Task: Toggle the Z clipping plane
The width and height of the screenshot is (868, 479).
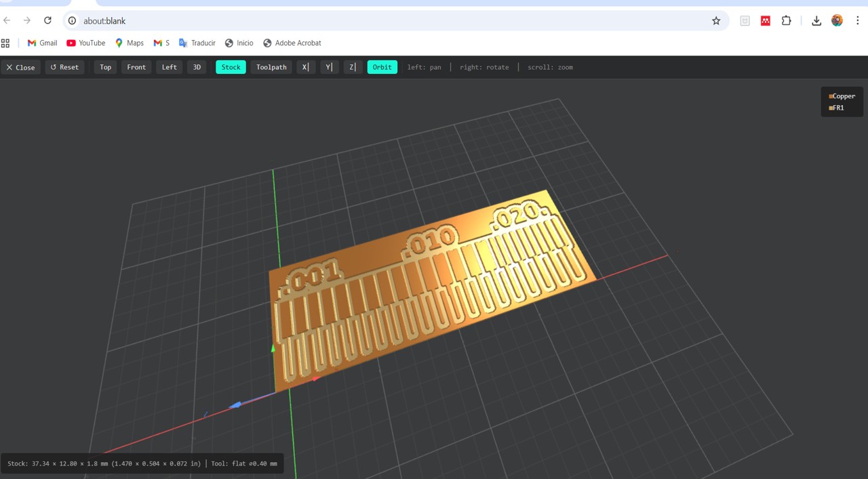Action: [x=353, y=67]
